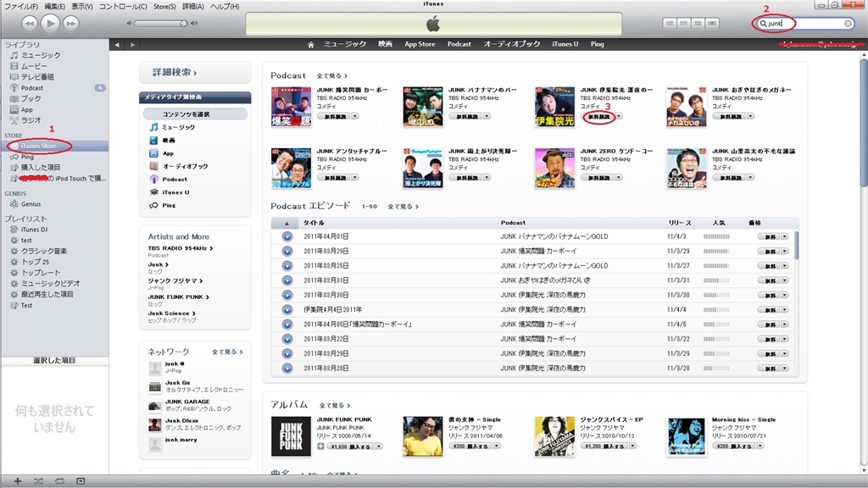Buy JUNK FUNK PUNK album ¥1,650 button
Screen dimensions: 868x488
[x=350, y=446]
